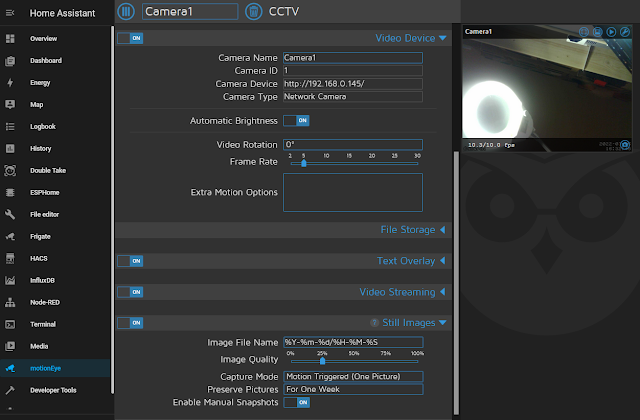This screenshot has height=420, width=640.
Task: Click the Double Take face icon
Action: pos(10,171)
